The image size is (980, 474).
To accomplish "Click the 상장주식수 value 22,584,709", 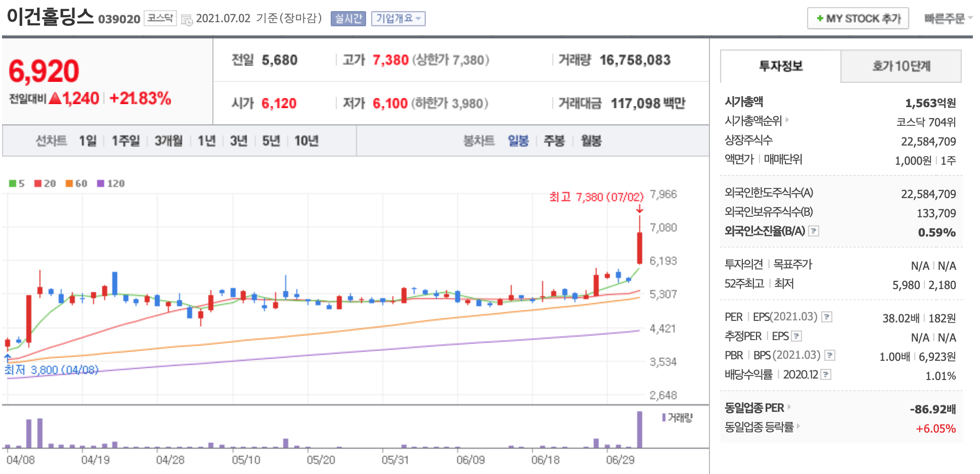I will click(x=928, y=141).
